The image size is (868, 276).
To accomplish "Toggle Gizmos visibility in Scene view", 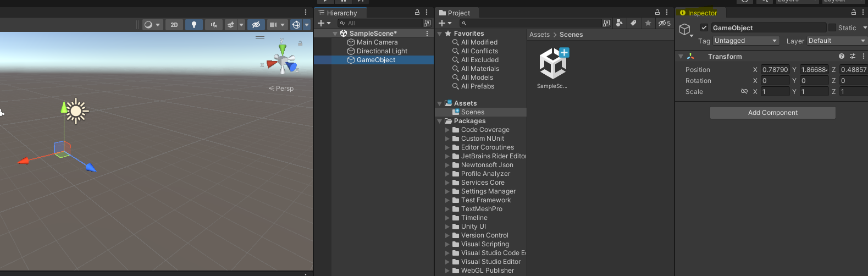I will click(296, 25).
